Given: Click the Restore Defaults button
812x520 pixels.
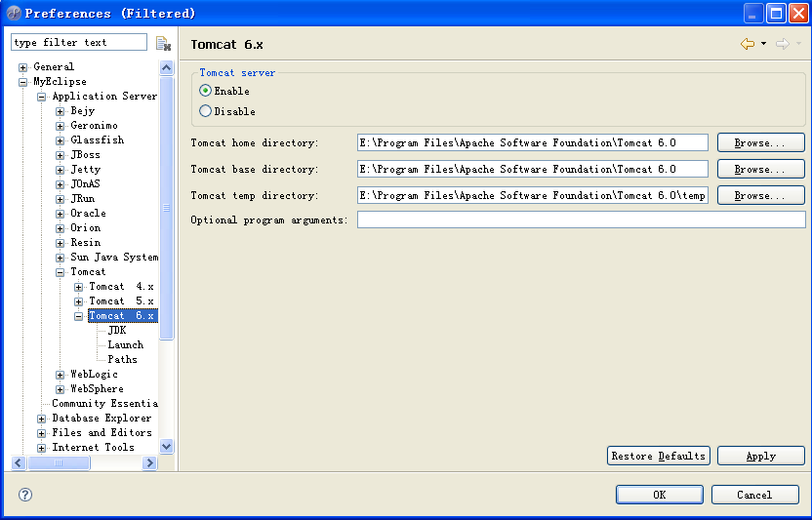Looking at the screenshot, I should [658, 456].
